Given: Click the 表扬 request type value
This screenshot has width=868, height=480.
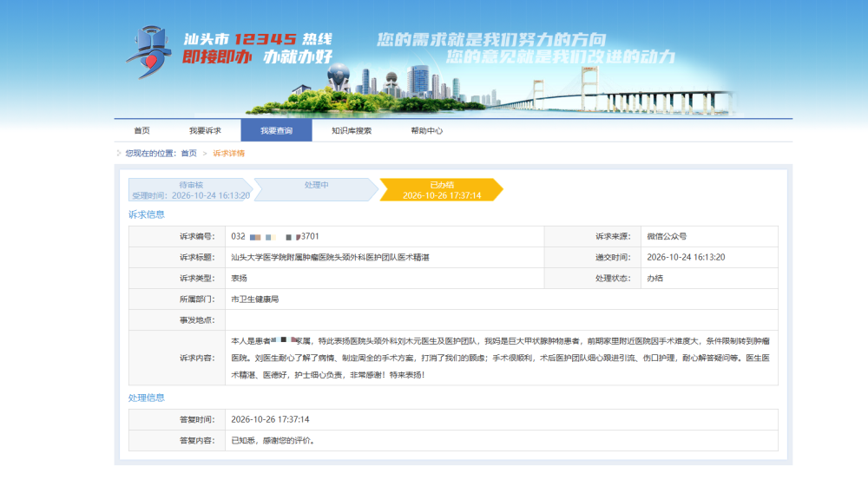Looking at the screenshot, I should pyautogui.click(x=240, y=279).
